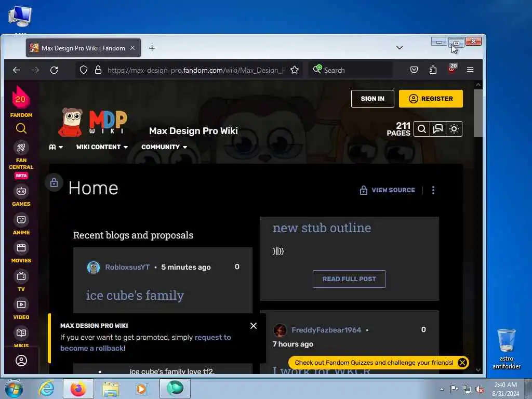Image resolution: width=532 pixels, height=399 pixels.
Task: Click Firefox taskbar icon
Action: click(x=78, y=389)
